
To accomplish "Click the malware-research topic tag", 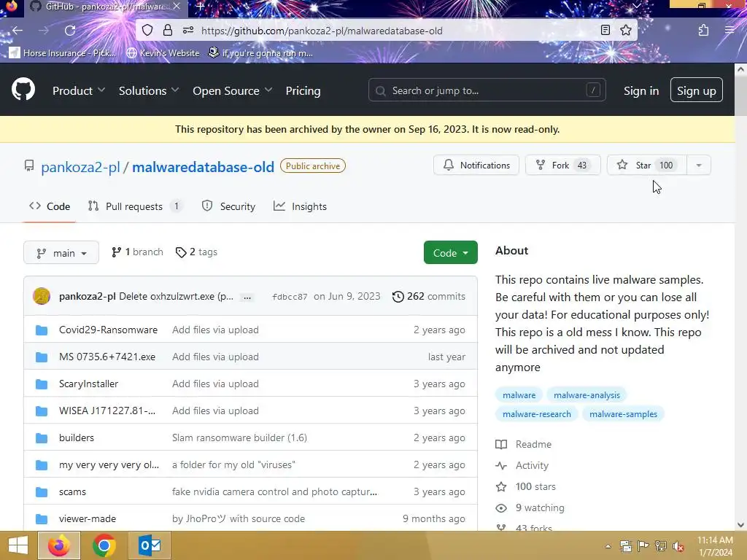I will click(536, 414).
